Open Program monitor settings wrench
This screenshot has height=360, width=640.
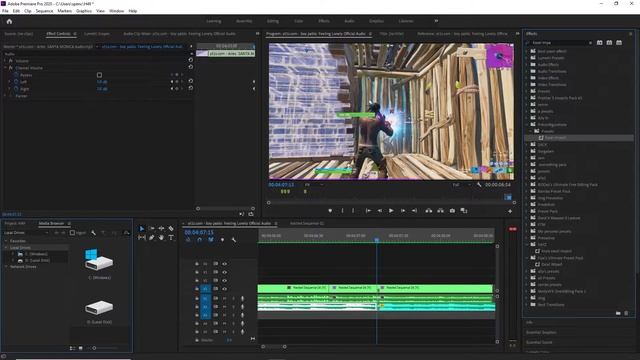tap(479, 185)
